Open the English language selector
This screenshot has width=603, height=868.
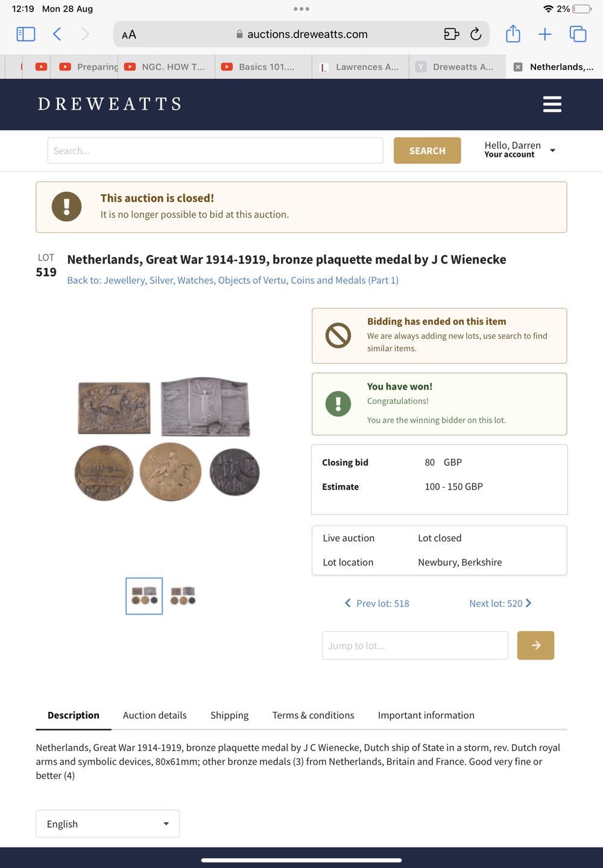click(x=108, y=824)
